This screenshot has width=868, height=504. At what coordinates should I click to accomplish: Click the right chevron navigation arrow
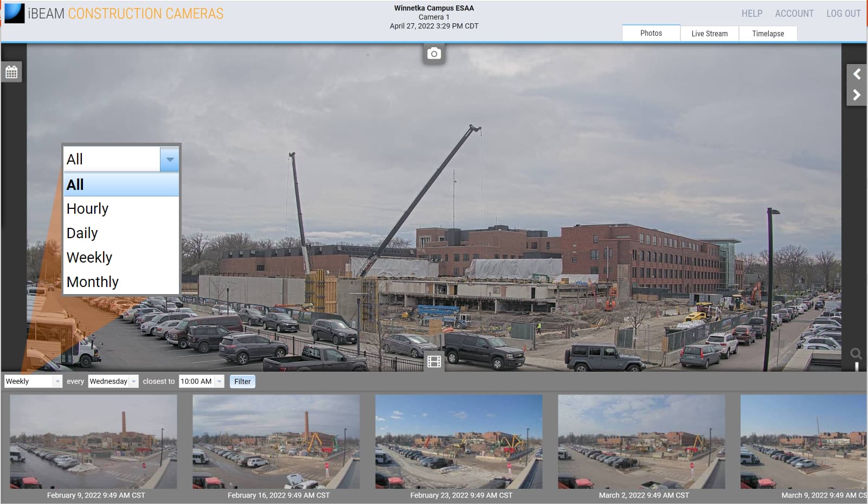tap(858, 95)
